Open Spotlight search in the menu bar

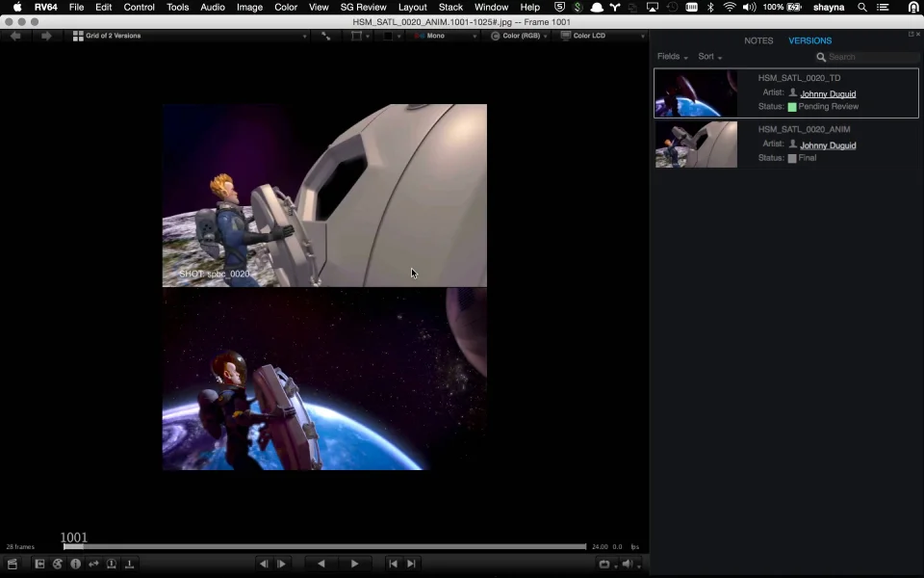pyautogui.click(x=862, y=7)
